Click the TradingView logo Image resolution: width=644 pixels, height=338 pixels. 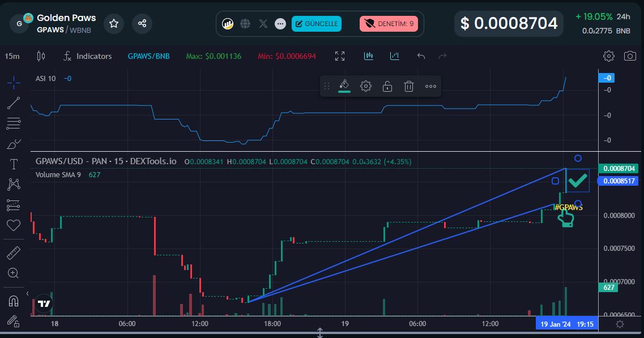pos(44,303)
